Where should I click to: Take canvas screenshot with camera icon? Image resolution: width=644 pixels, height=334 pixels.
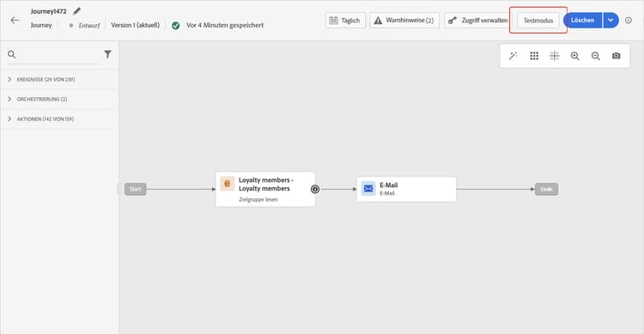(x=616, y=56)
